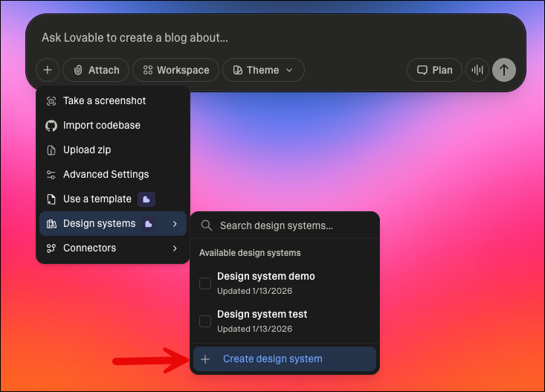
Task: Click the Design system demo name
Action: (x=266, y=276)
